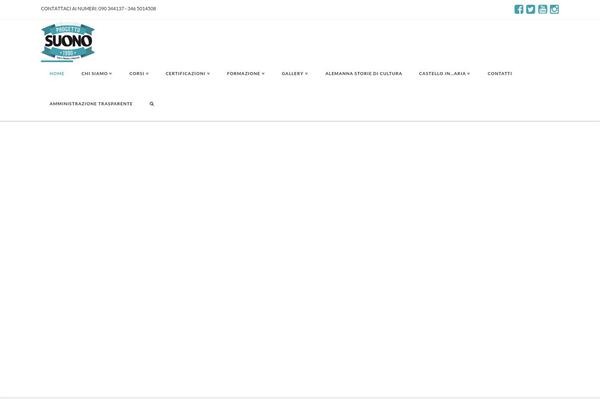Viewport: 600px width, 400px height.
Task: Open the Facebook social icon
Action: pyautogui.click(x=518, y=9)
